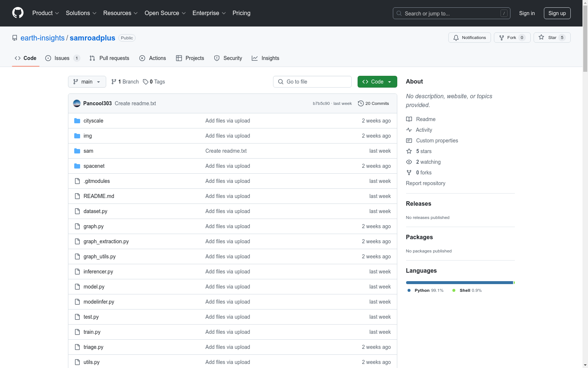Open the earth-insights owner link
This screenshot has height=368, width=588.
pos(43,38)
